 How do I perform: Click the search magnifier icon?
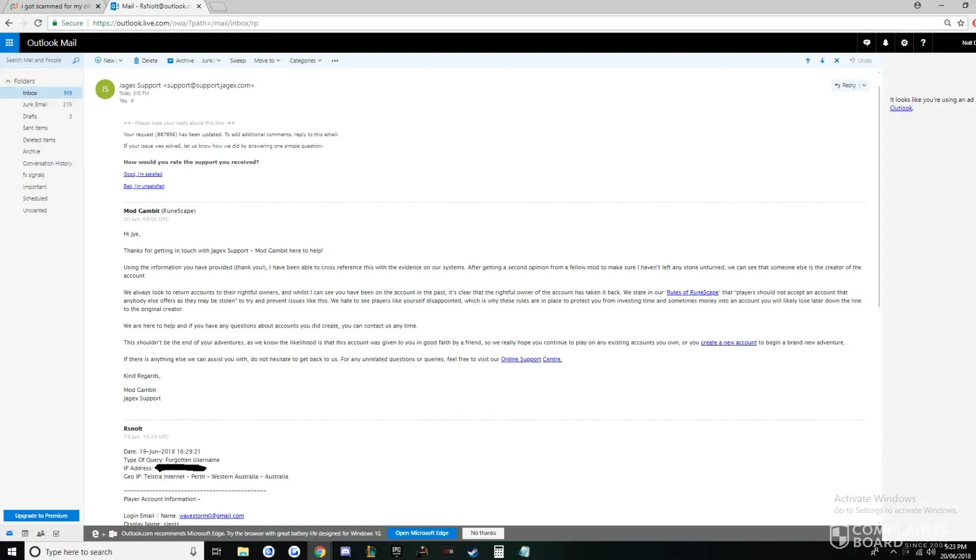click(76, 60)
